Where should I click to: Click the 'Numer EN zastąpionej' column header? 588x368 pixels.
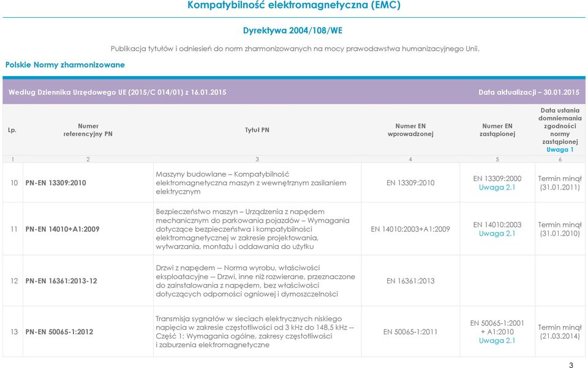coord(497,130)
